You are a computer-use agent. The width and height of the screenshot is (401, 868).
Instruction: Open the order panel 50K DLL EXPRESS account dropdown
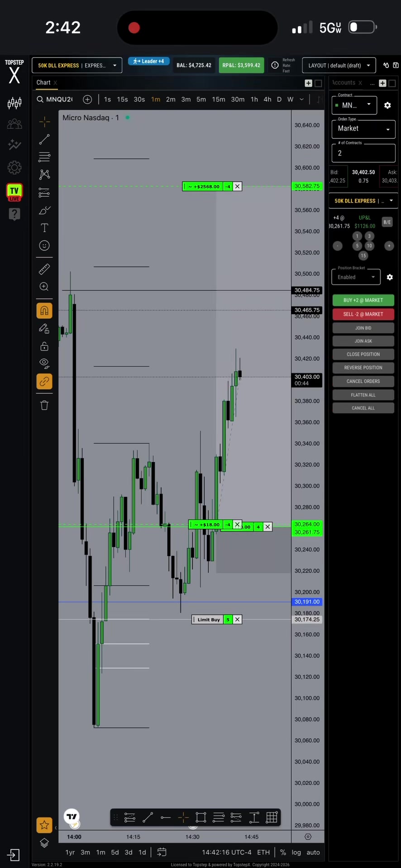pyautogui.click(x=363, y=201)
